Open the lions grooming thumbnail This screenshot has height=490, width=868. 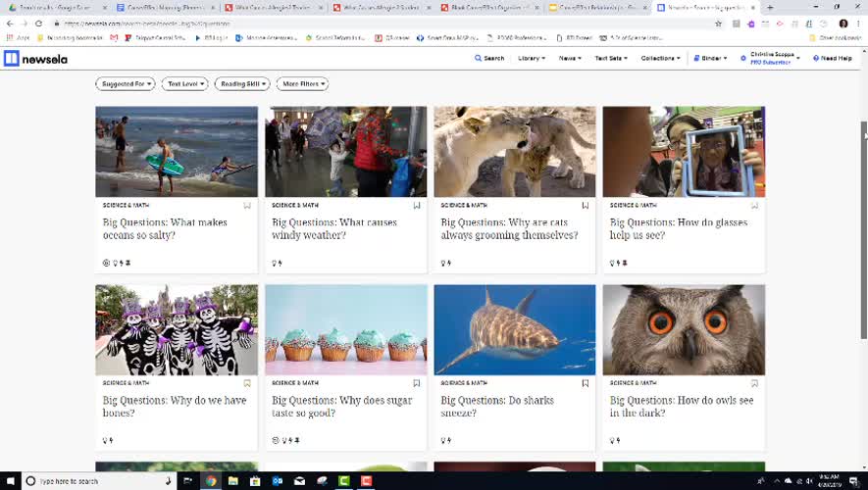click(515, 152)
